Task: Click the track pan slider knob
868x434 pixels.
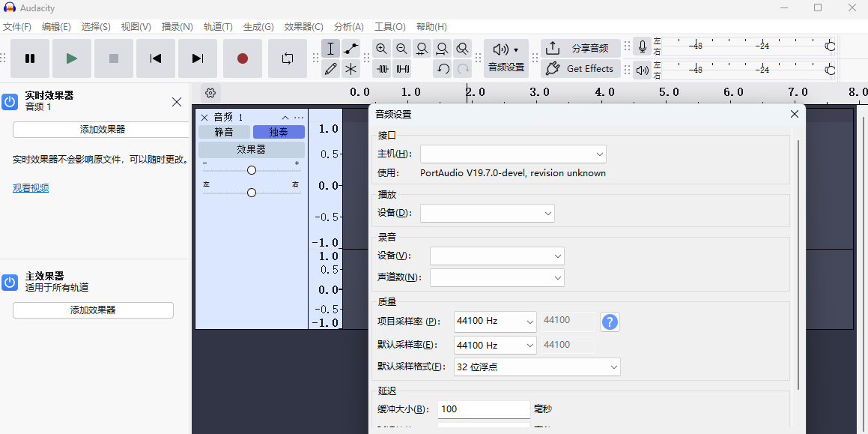Action: coord(252,193)
